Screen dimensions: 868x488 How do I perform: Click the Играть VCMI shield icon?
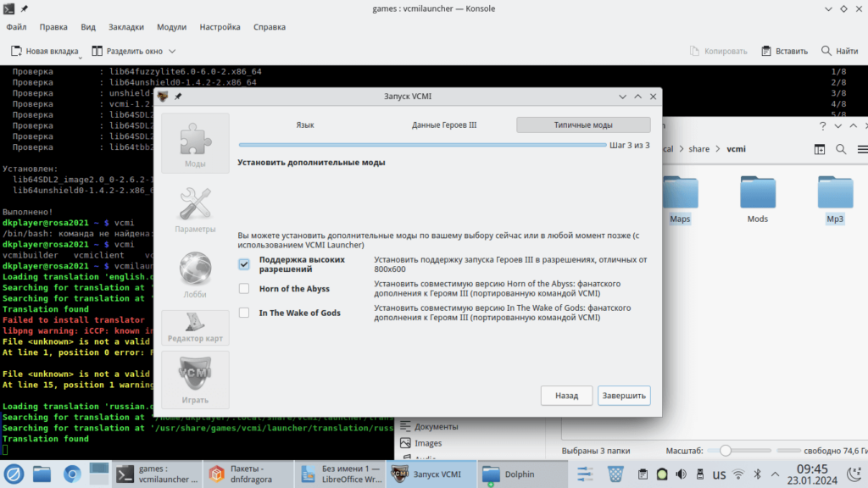tap(195, 380)
